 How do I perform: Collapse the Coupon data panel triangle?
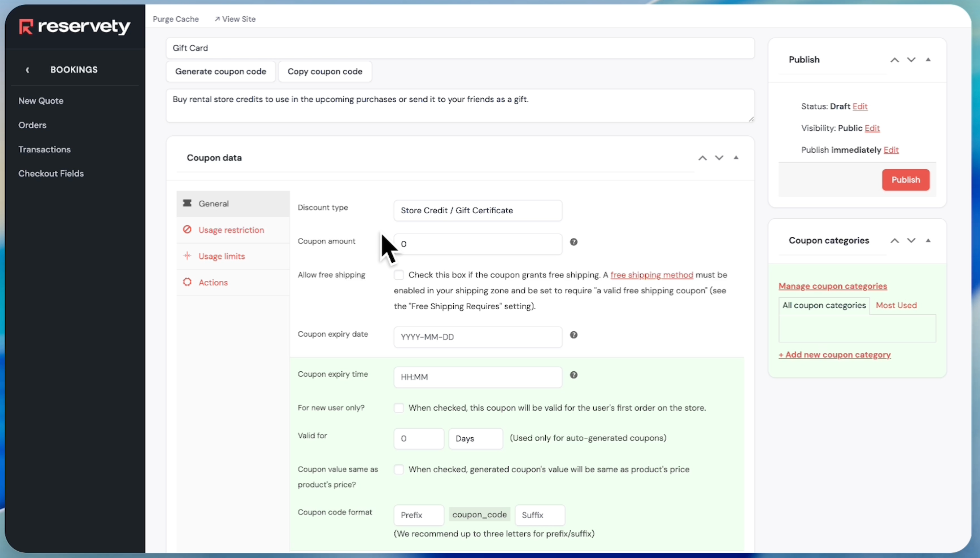(x=736, y=158)
